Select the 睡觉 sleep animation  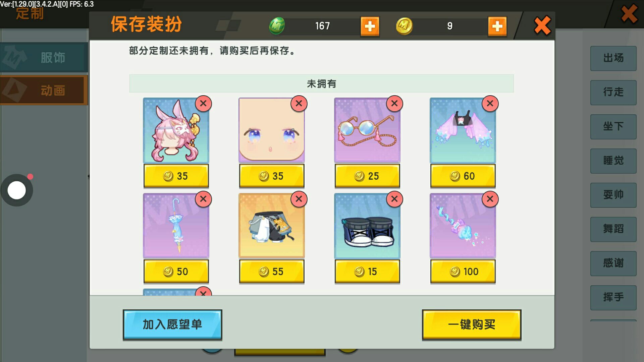[613, 161]
